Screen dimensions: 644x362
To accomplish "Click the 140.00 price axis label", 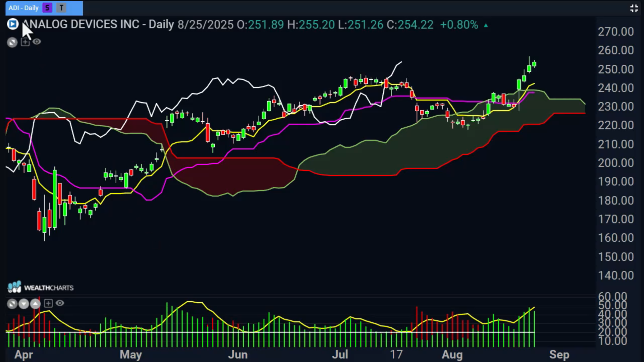I will coord(616,276).
